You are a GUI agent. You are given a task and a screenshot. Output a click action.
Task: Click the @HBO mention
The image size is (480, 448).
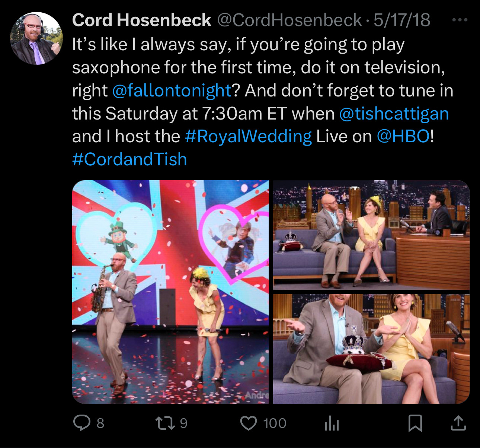point(403,136)
